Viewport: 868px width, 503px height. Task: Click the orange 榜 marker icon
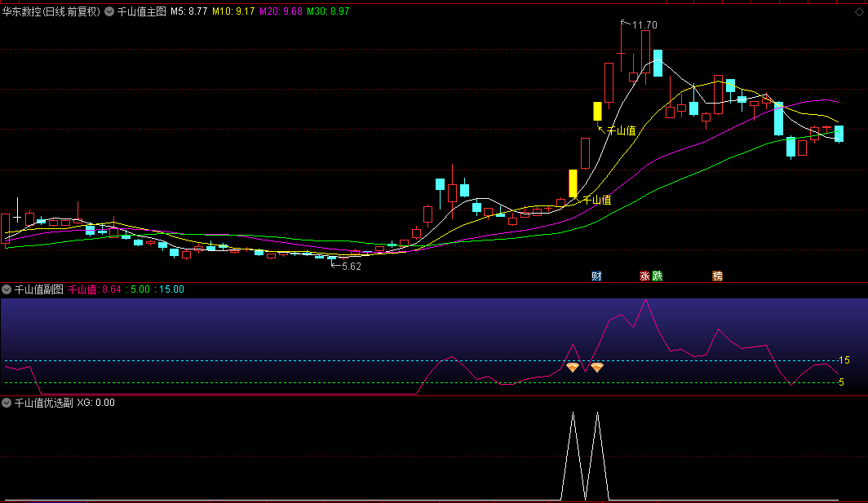click(x=717, y=276)
